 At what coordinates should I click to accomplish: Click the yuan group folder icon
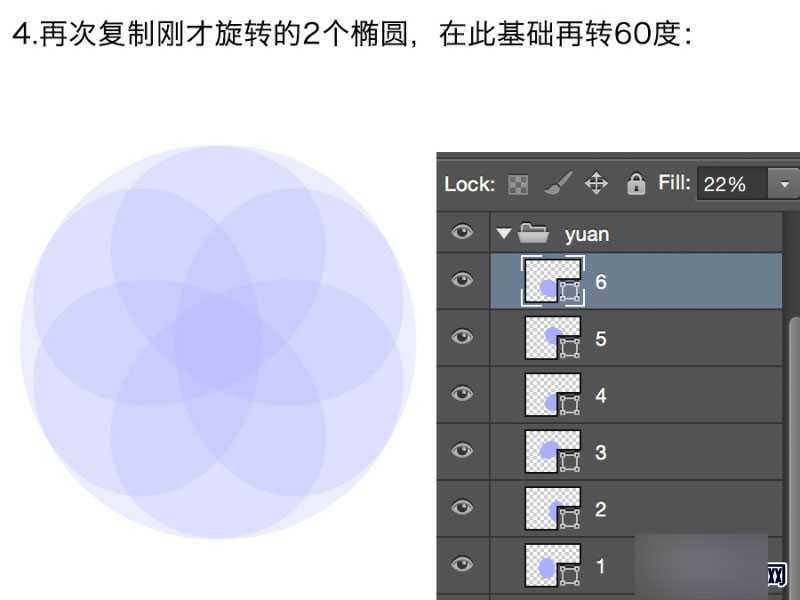coord(535,233)
